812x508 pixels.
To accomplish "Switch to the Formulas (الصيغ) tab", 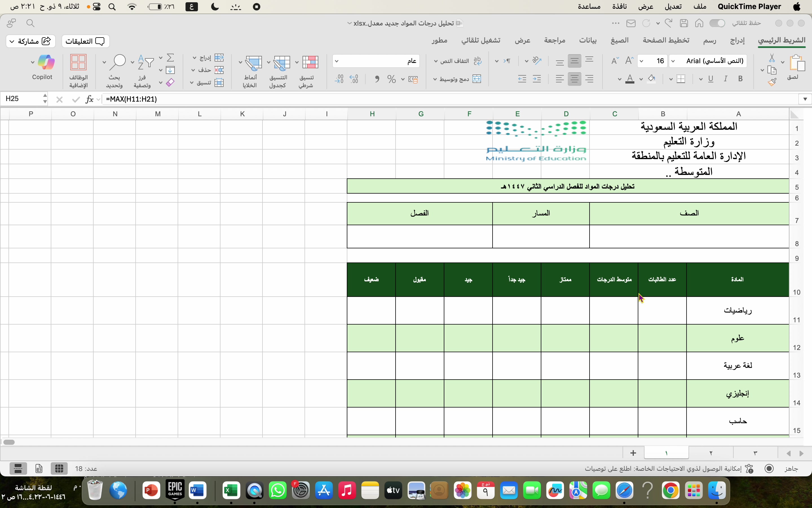I will [x=619, y=40].
